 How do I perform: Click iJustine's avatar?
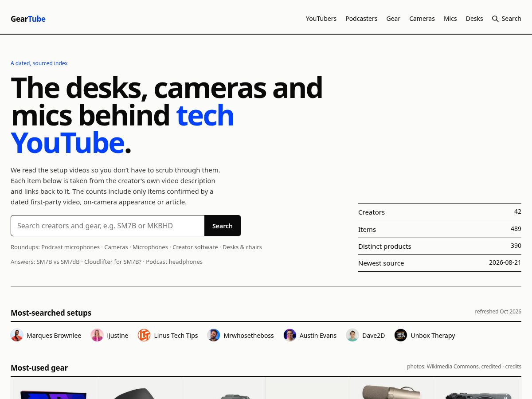click(97, 335)
